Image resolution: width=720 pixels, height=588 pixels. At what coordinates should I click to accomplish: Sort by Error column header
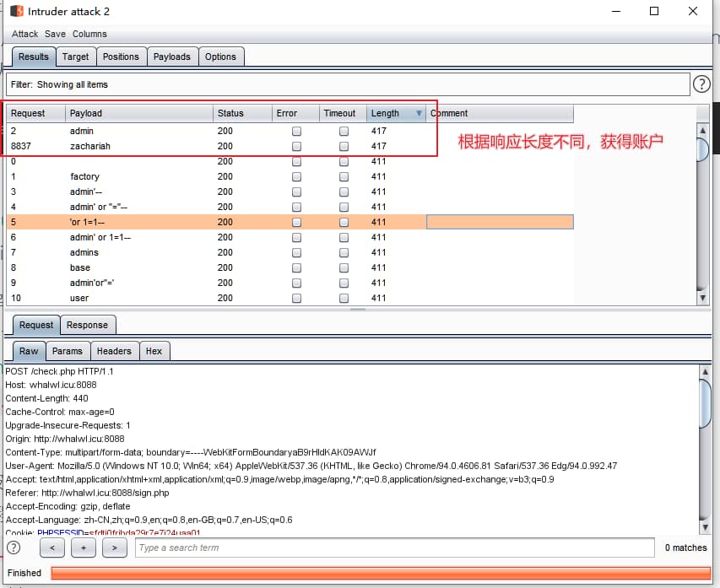click(295, 113)
